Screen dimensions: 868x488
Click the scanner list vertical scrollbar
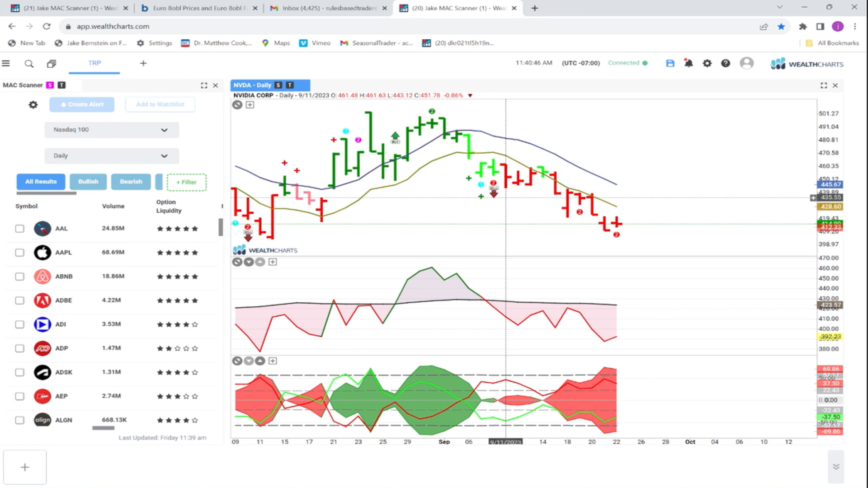point(221,227)
